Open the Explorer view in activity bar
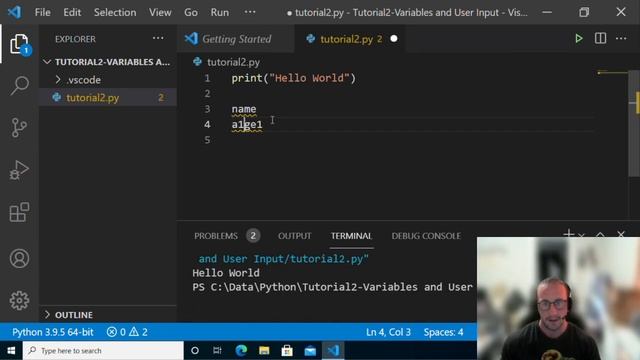 pyautogui.click(x=19, y=44)
